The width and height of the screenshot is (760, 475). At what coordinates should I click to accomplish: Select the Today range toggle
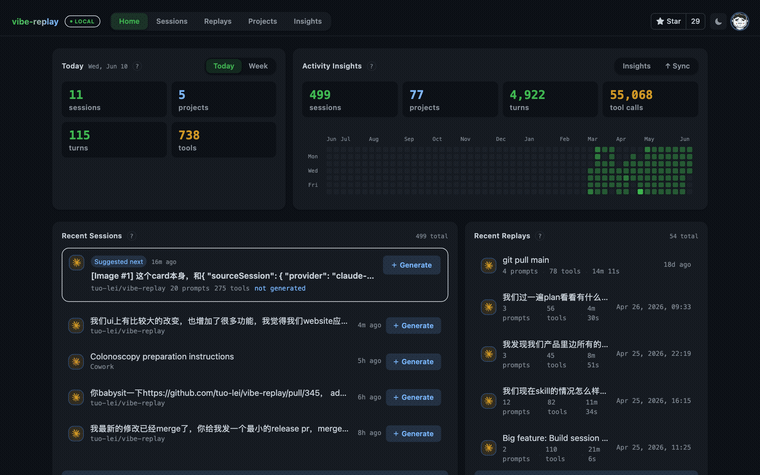point(223,66)
